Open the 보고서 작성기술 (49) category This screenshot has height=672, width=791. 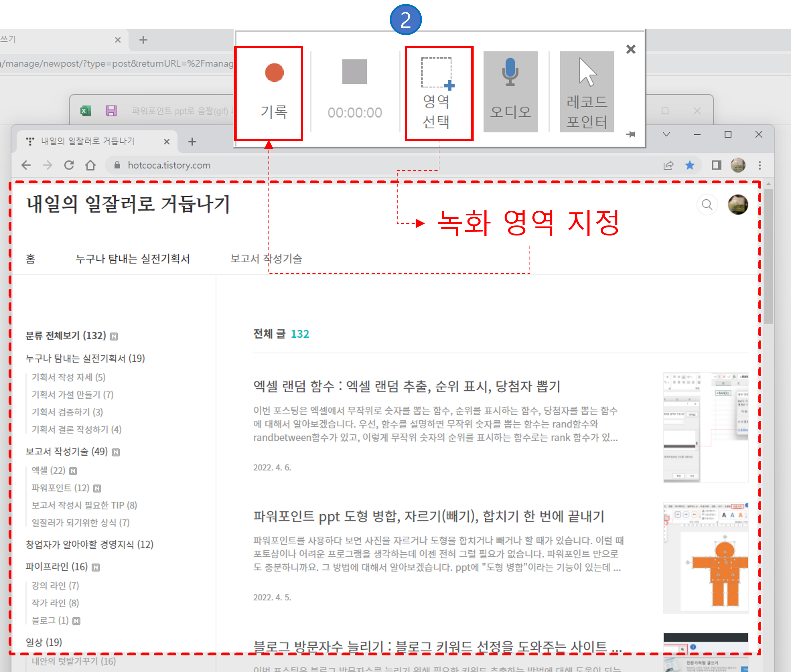(x=67, y=451)
